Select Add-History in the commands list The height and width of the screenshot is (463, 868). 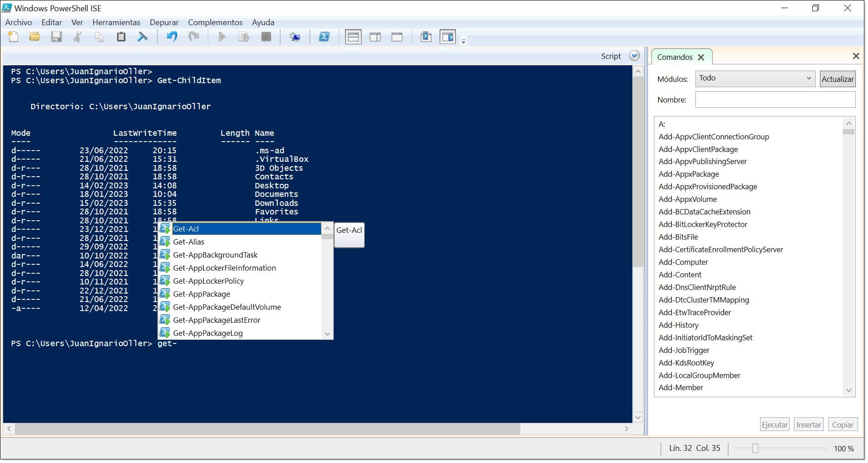[x=678, y=325]
